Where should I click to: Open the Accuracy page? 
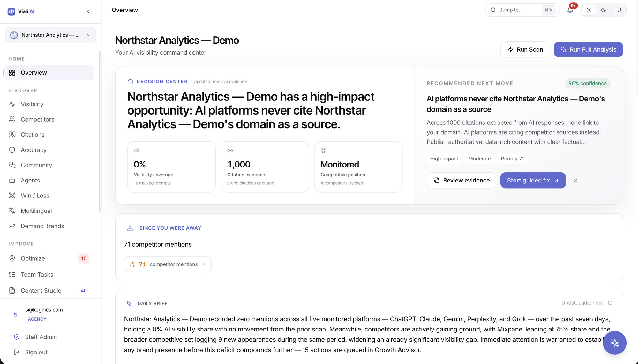(49, 150)
